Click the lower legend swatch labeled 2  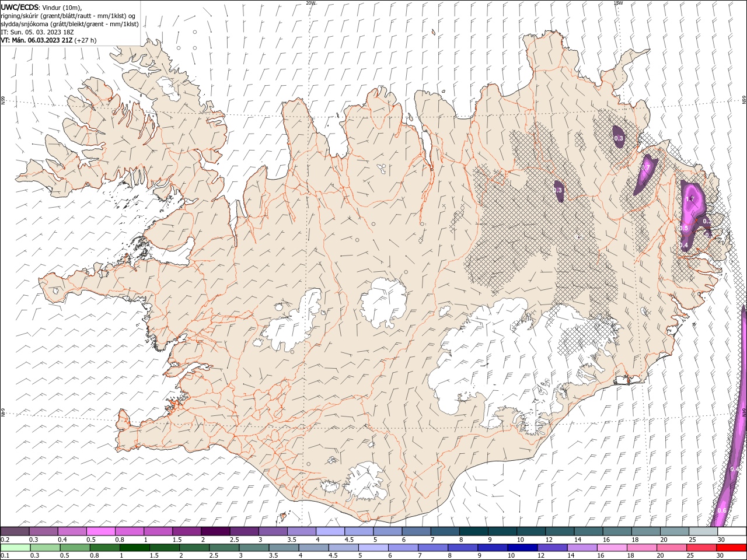point(194,548)
